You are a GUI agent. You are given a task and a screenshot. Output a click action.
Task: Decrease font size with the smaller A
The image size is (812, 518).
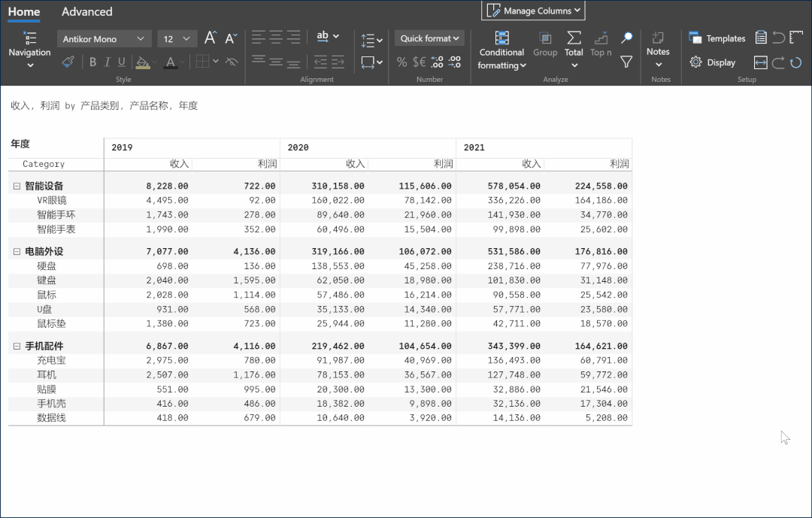231,38
